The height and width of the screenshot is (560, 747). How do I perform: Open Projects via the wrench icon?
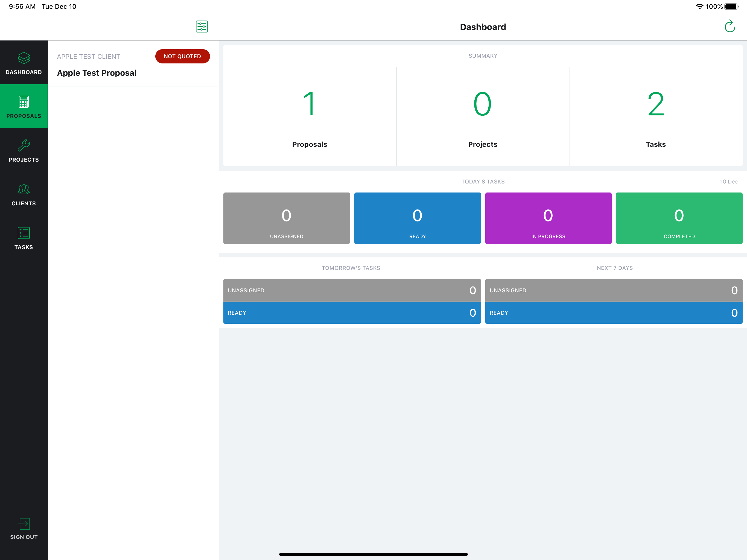click(x=24, y=145)
